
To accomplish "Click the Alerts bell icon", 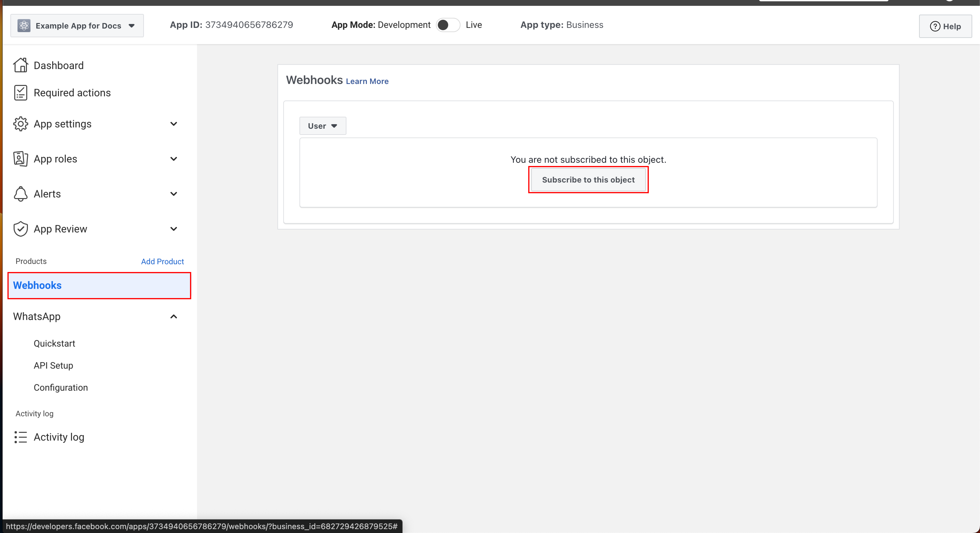I will tap(21, 194).
